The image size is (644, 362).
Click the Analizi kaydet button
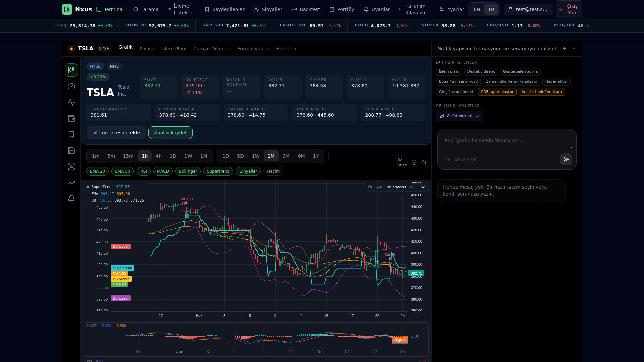point(170,133)
